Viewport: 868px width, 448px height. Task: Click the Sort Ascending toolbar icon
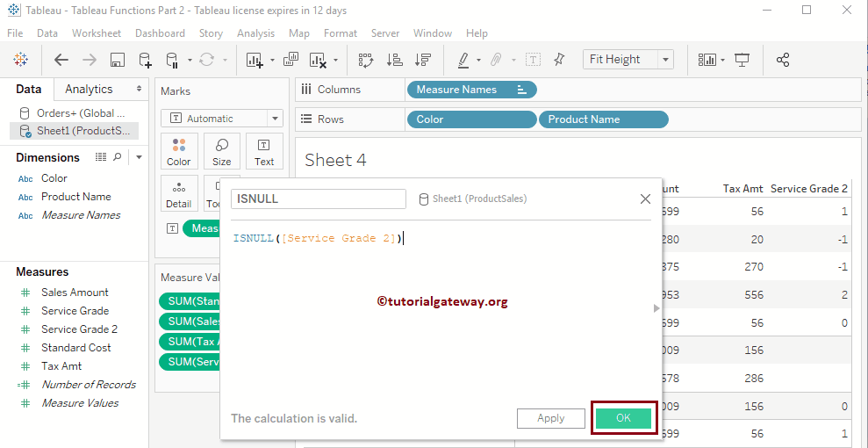[395, 60]
